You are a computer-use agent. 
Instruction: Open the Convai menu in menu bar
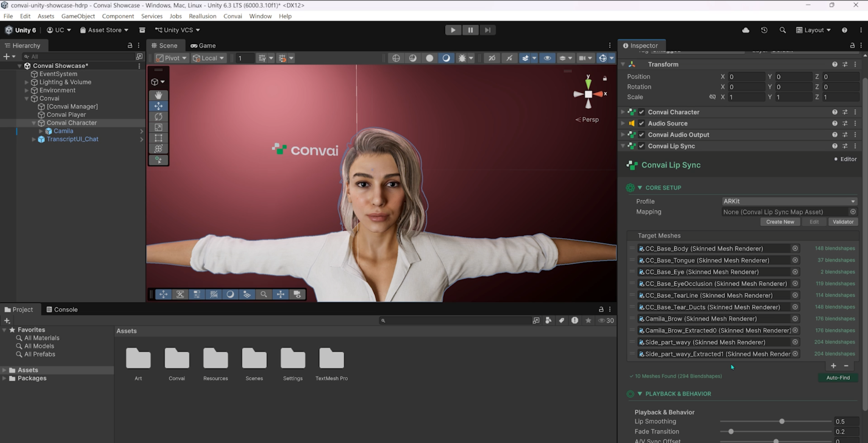tap(232, 16)
